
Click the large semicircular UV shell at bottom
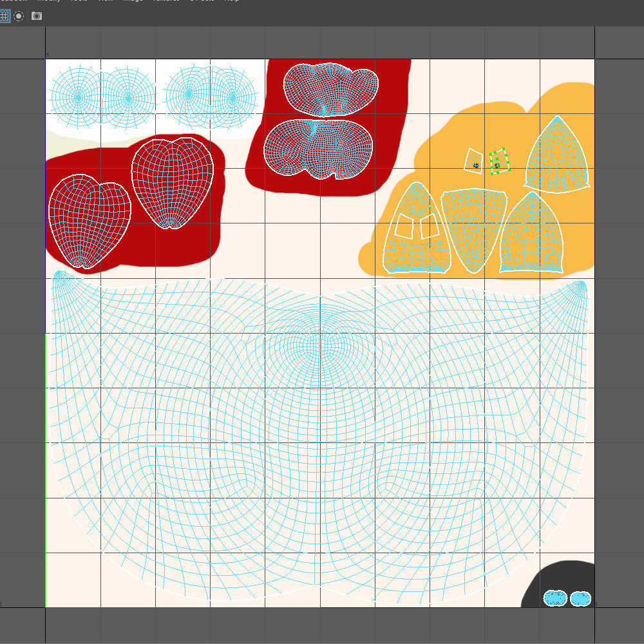coord(318,437)
